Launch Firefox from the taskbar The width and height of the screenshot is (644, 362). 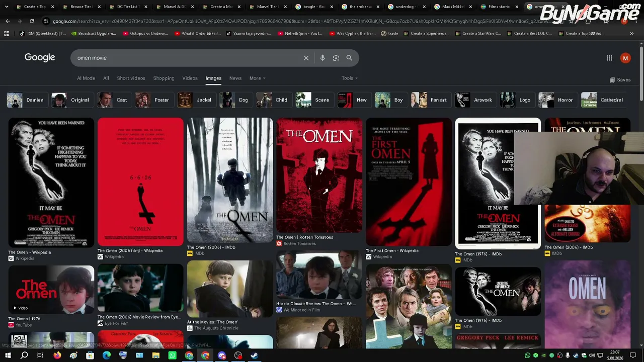click(57, 355)
